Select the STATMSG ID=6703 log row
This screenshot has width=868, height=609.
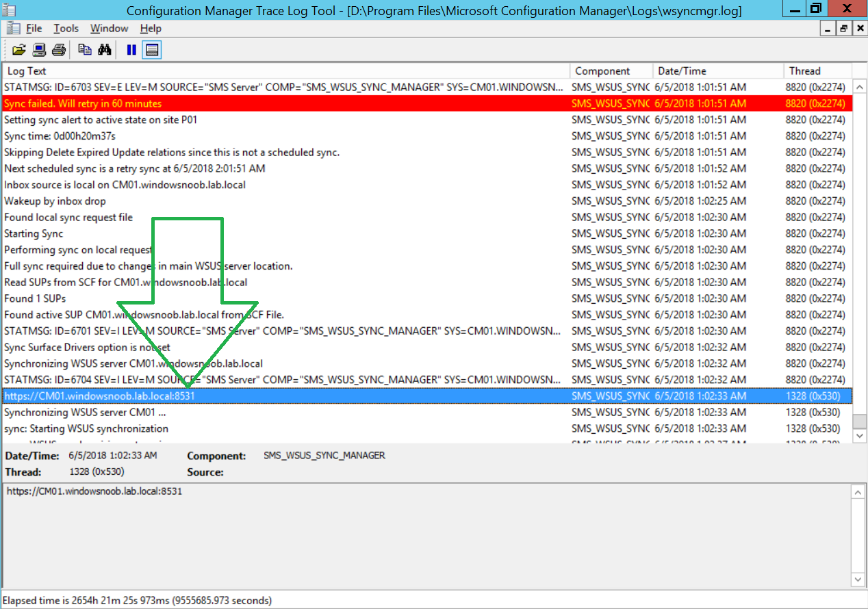pos(427,88)
